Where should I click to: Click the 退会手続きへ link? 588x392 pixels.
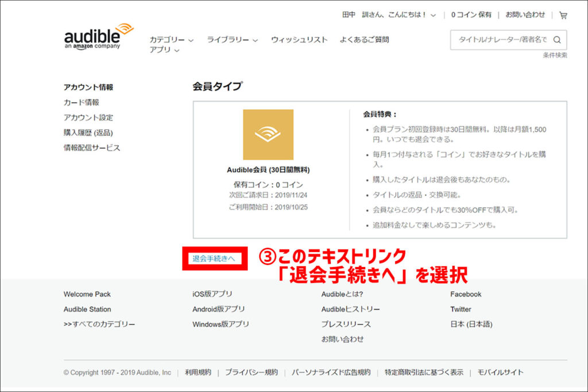point(214,259)
